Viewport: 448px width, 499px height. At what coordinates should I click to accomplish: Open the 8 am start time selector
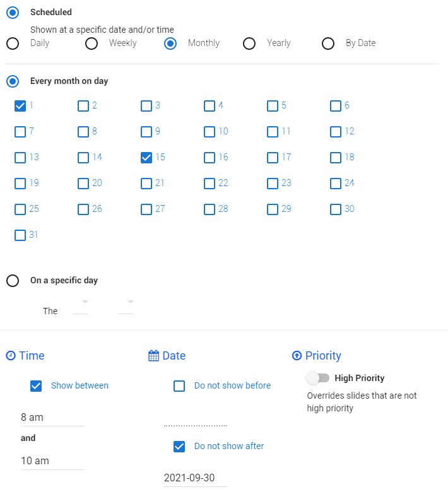52,417
